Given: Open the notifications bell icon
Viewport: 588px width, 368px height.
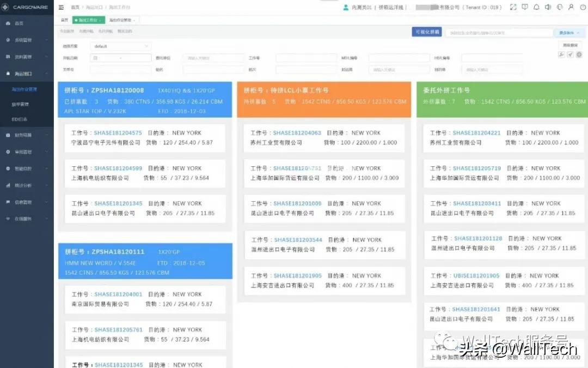Looking at the screenshot, I should point(537,7).
